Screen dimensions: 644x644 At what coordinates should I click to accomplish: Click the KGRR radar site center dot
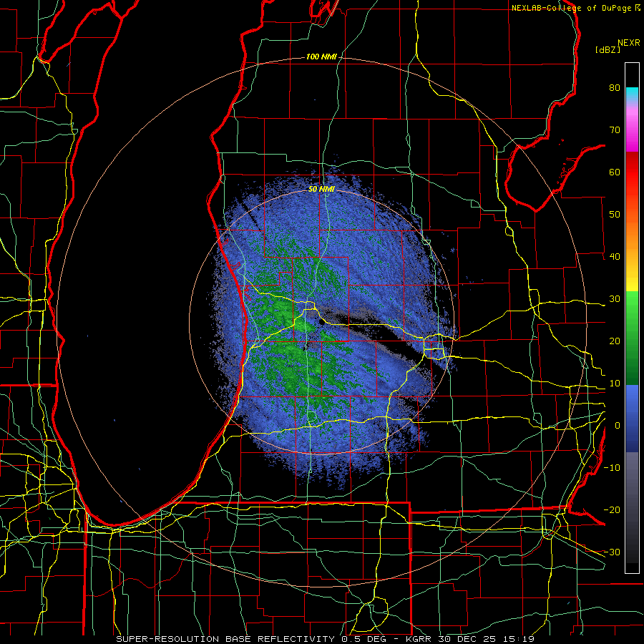click(321, 323)
